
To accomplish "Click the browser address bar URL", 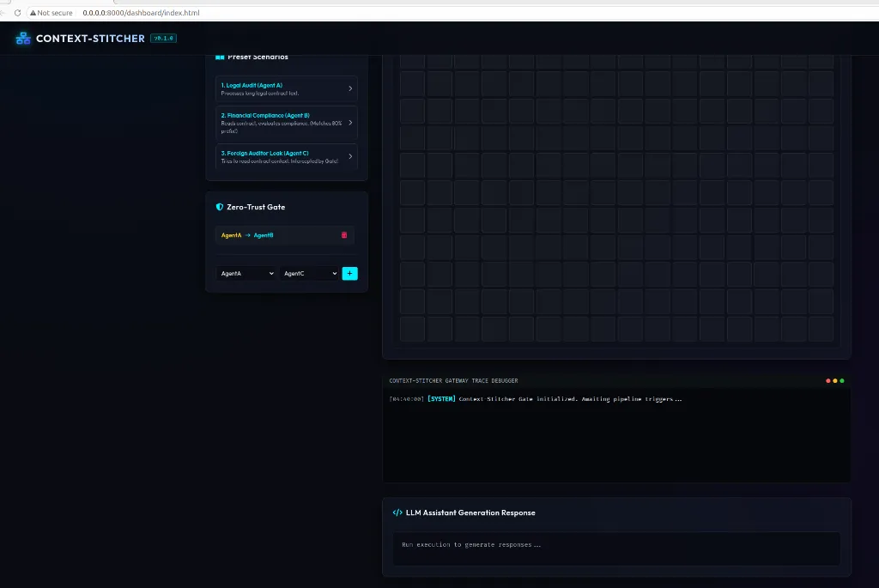I will pos(142,13).
